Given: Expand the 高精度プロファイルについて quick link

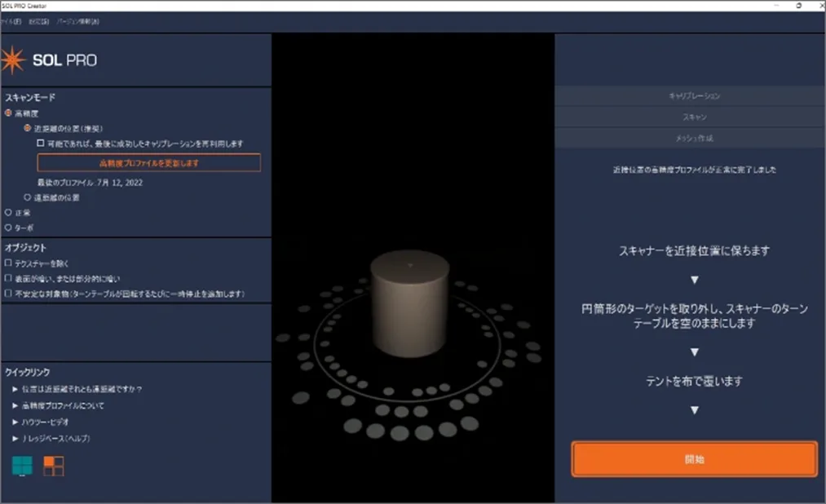Looking at the screenshot, I should click(x=58, y=405).
